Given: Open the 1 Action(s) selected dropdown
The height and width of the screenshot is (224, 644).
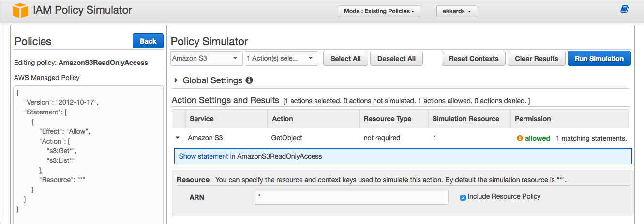Looking at the screenshot, I should (282, 58).
